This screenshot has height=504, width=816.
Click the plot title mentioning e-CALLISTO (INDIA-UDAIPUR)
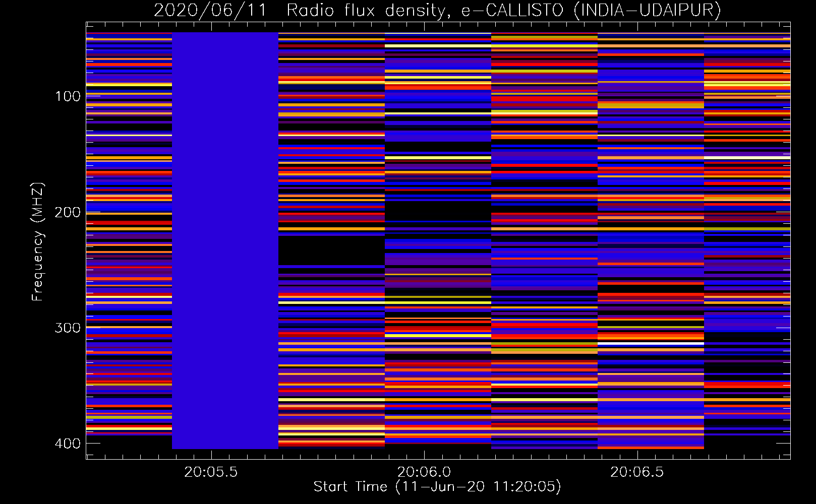tap(437, 10)
